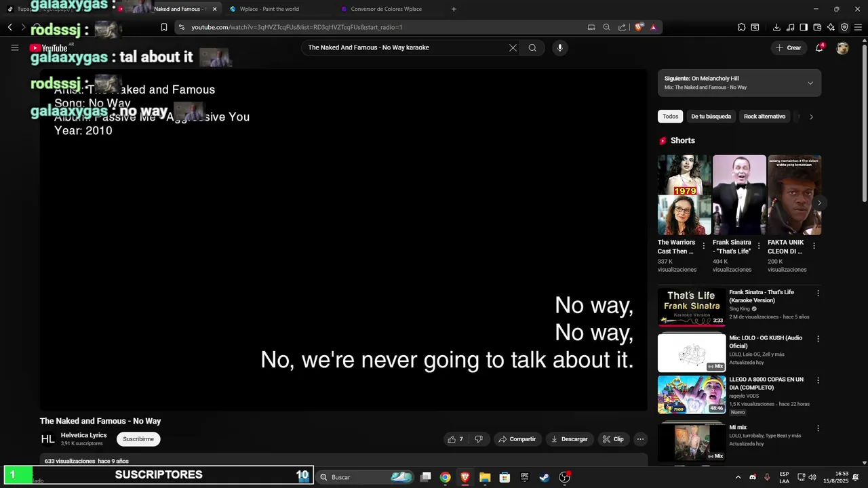Open That's Life Frank Sinatra karaoke thumbnail

pyautogui.click(x=692, y=307)
